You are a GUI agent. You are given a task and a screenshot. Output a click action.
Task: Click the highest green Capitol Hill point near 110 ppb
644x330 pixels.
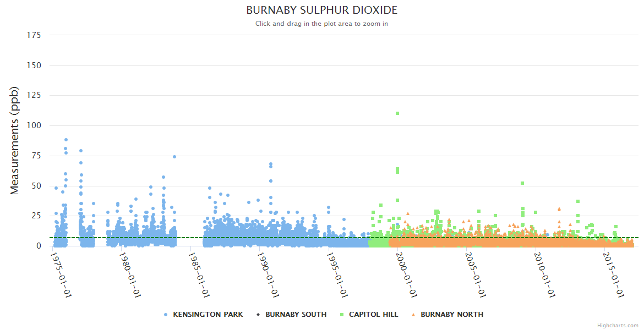point(397,113)
